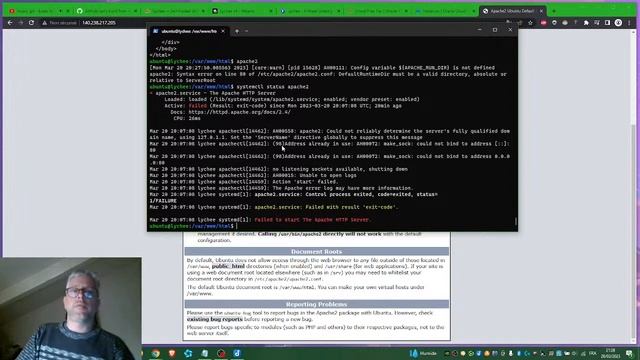Viewport: 640px width, 360px height.
Task: Open Brave browser from the taskbar
Action: [x=172, y=353]
